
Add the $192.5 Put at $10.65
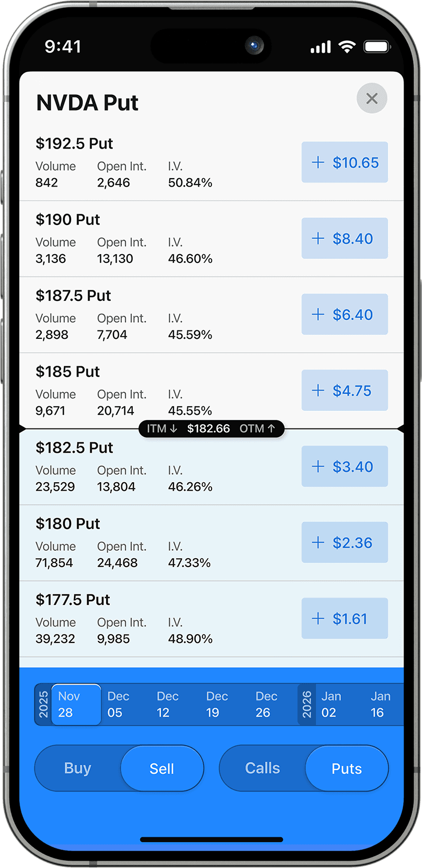[x=344, y=162]
